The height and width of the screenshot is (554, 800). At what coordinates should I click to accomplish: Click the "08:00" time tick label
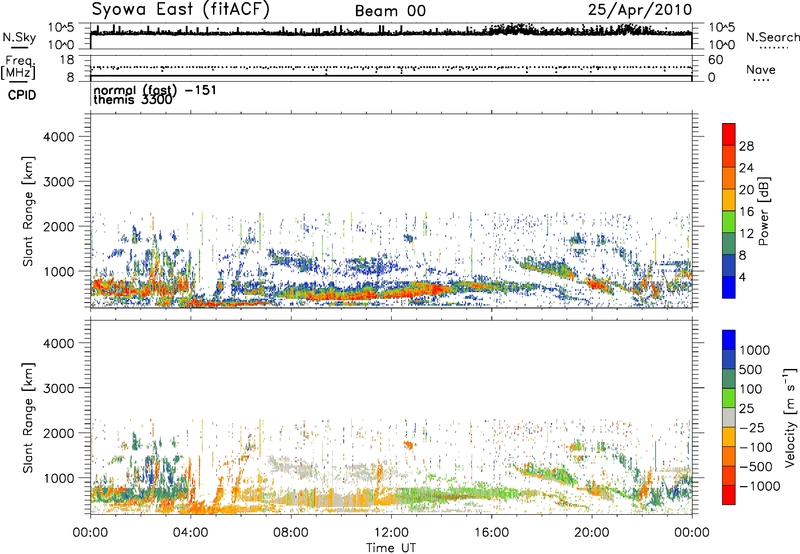click(x=291, y=533)
